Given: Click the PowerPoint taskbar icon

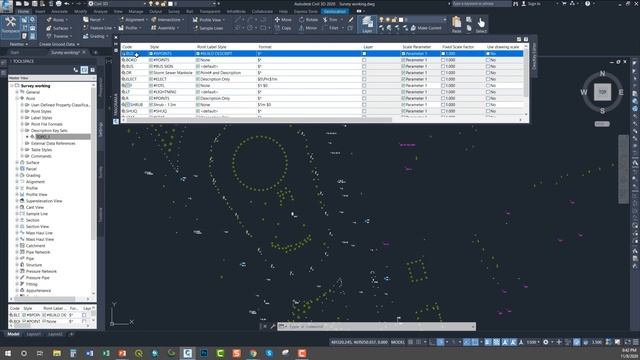Looking at the screenshot, I should pos(122,353).
